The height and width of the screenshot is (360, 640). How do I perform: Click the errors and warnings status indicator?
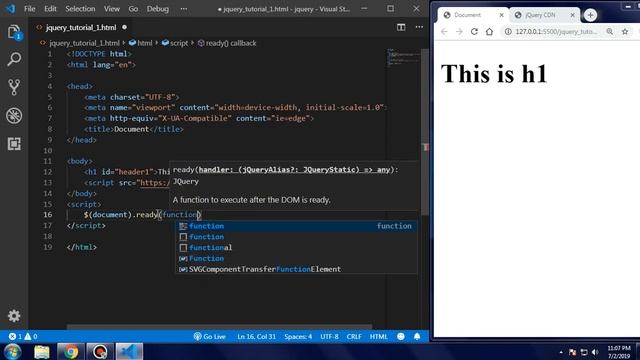[23, 336]
